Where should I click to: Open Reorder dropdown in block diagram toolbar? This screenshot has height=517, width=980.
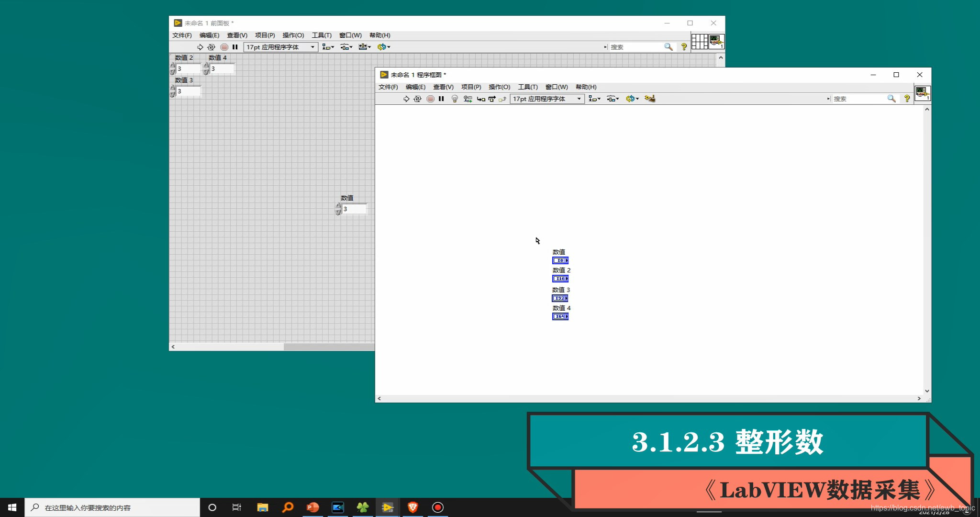tap(632, 99)
